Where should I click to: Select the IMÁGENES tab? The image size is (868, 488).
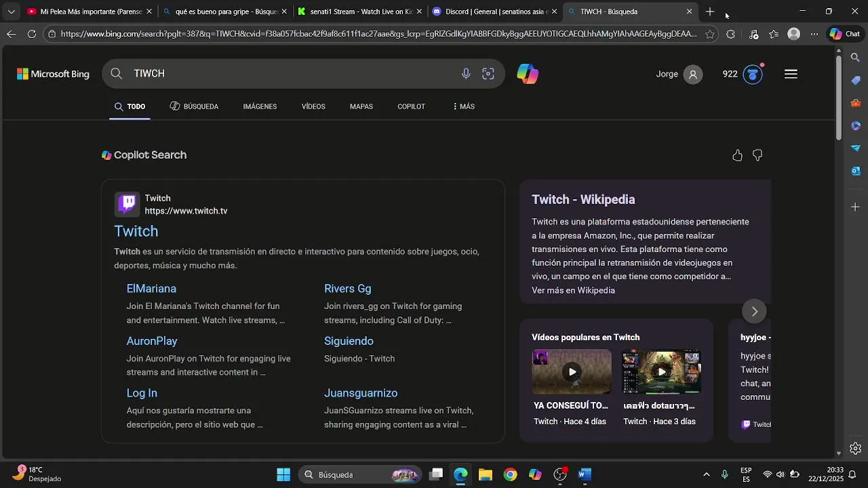pos(260,106)
